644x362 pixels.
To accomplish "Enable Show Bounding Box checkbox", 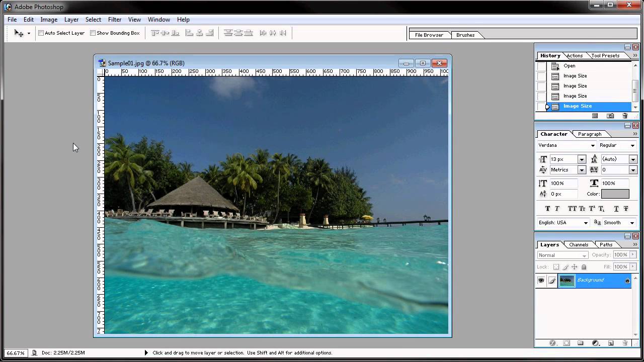I will (x=93, y=33).
